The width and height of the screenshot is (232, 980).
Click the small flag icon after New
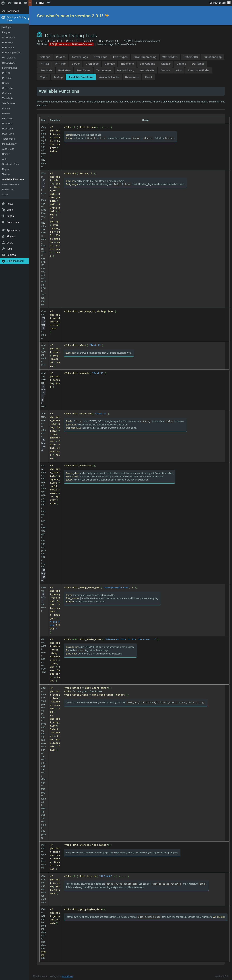coord(48,3)
